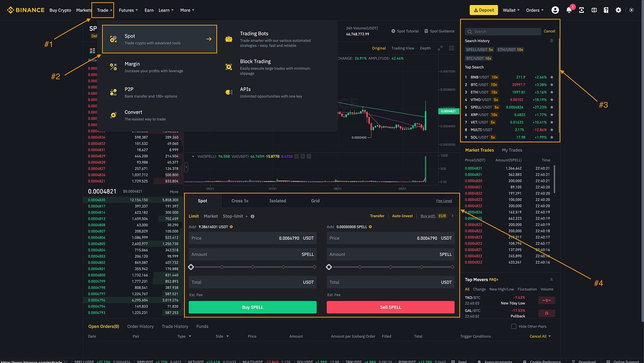Open the help center question icon
This screenshot has height=363, width=644.
(x=606, y=10)
